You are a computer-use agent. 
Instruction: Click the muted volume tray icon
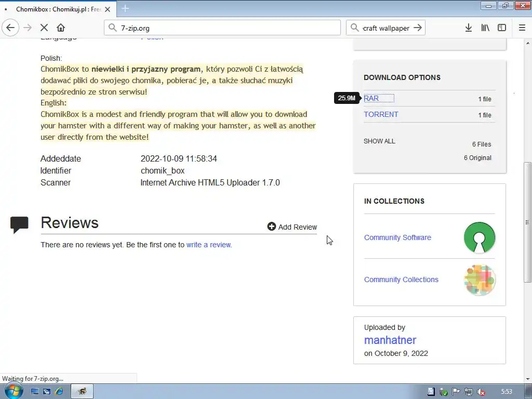point(481,392)
